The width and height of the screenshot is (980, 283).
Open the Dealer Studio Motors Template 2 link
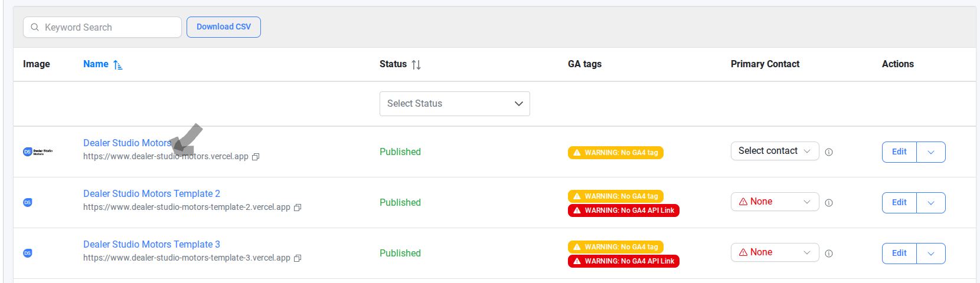(152, 193)
